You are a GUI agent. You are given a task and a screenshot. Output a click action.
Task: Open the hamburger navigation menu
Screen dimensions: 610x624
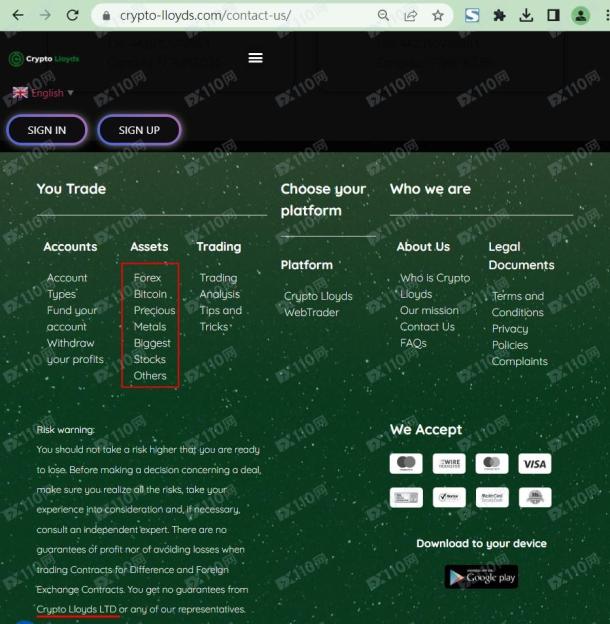point(255,58)
